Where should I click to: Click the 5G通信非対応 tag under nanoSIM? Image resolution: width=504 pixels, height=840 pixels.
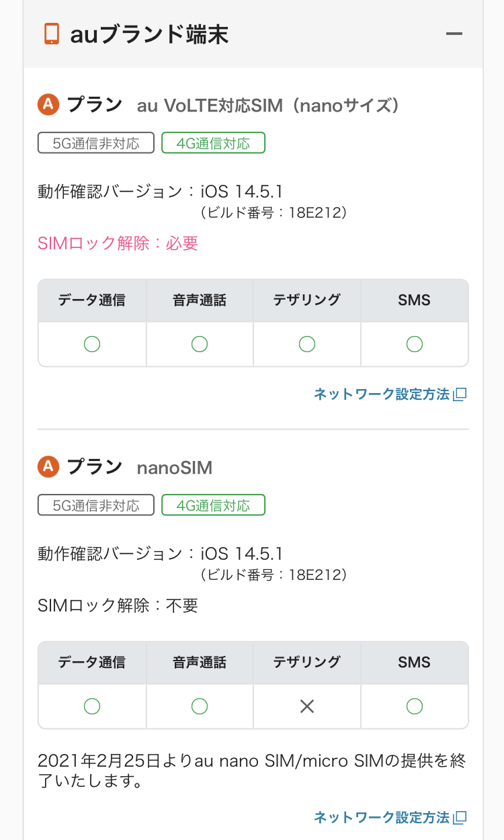tap(96, 505)
